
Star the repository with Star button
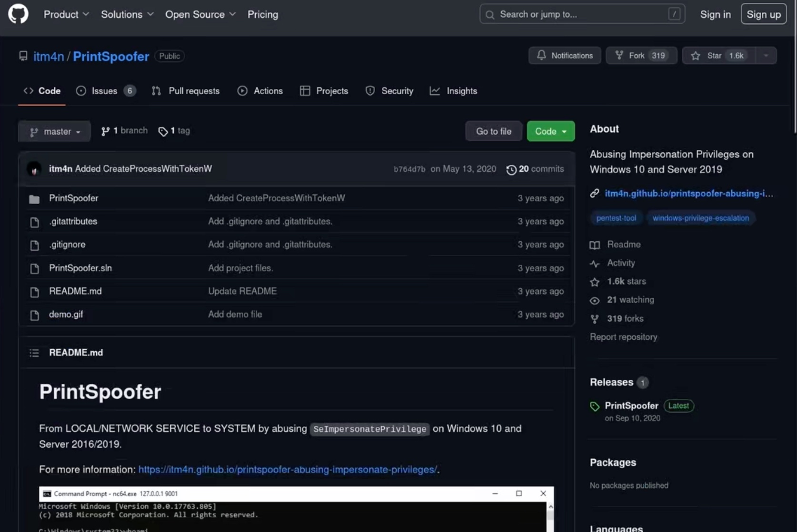(718, 56)
